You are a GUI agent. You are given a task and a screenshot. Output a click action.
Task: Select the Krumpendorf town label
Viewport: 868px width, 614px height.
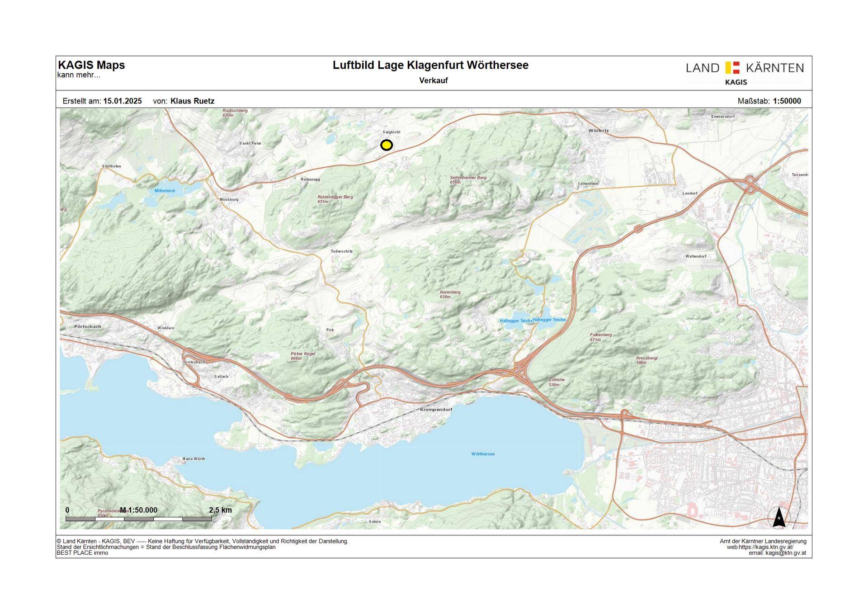[436, 410]
